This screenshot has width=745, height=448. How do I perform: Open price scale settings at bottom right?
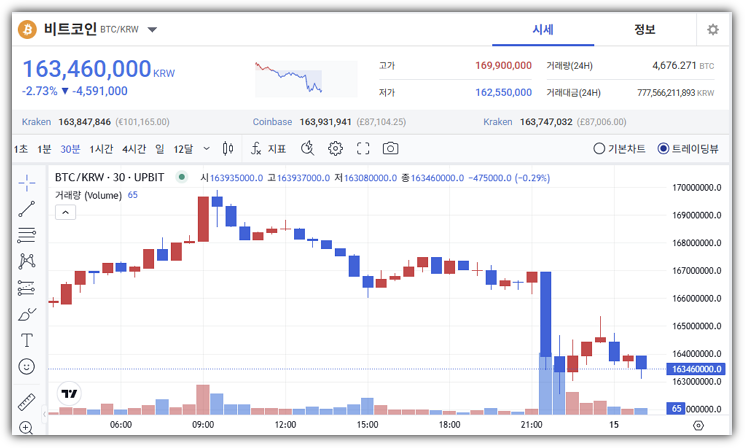(x=698, y=425)
